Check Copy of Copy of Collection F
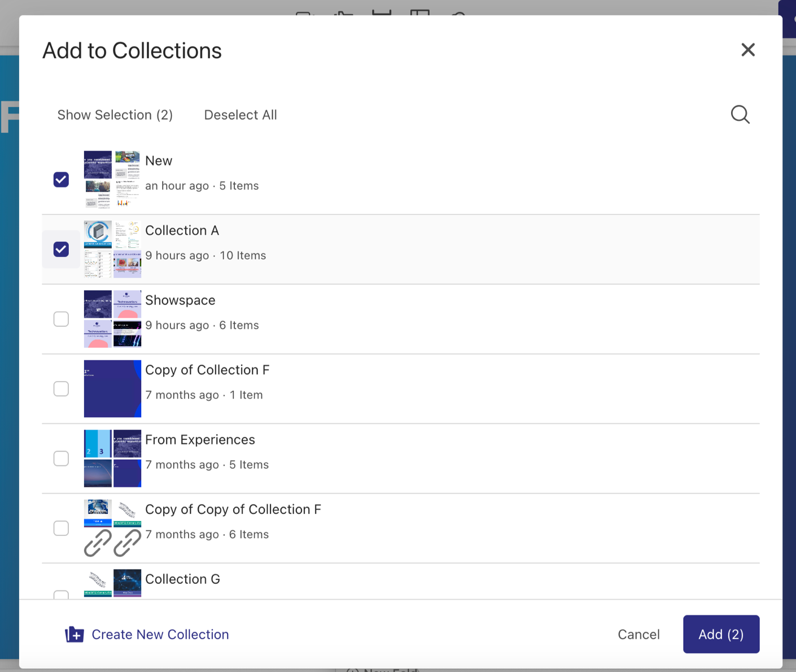This screenshot has width=796, height=672. [61, 527]
